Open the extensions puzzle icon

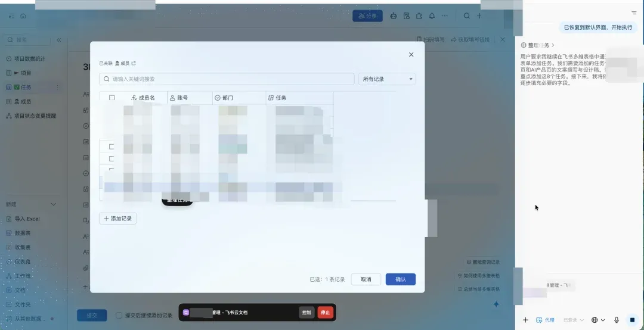click(419, 16)
